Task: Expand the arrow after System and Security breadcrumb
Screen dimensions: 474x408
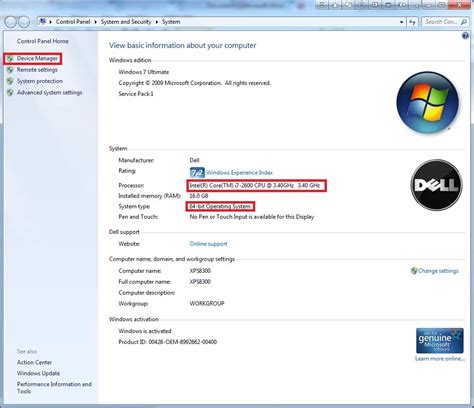Action: tap(157, 22)
